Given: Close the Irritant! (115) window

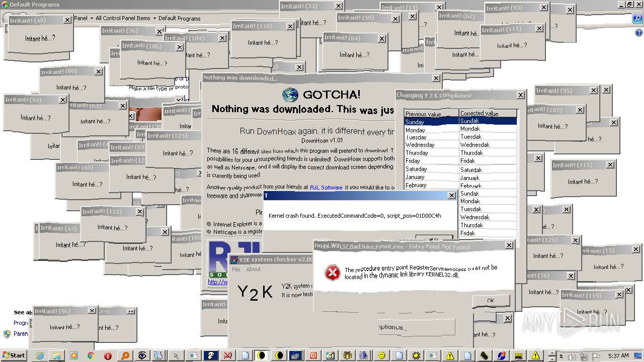Looking at the screenshot, I should 610,165.
